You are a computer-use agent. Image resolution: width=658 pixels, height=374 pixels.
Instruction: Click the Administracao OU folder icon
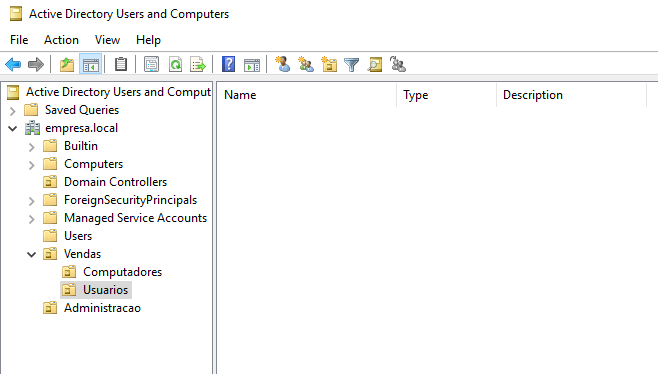point(50,308)
